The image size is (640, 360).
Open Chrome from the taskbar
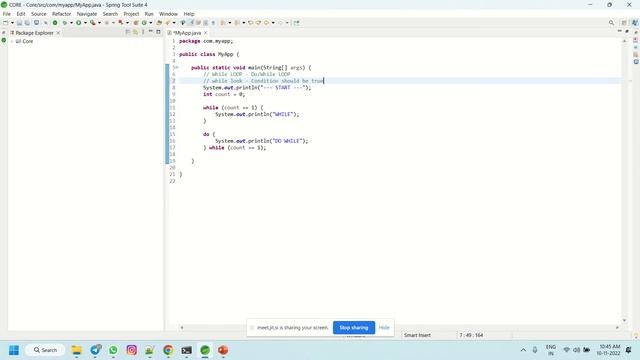click(168, 350)
